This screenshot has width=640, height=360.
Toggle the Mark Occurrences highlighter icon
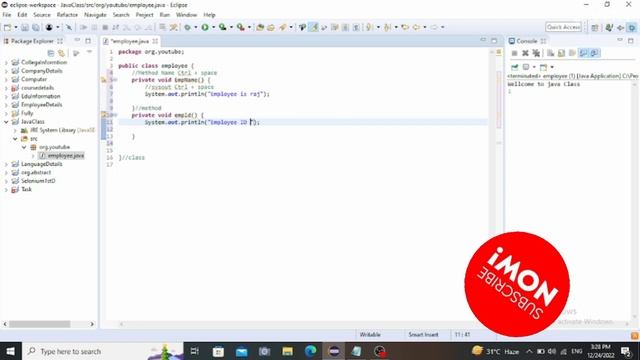[313, 27]
